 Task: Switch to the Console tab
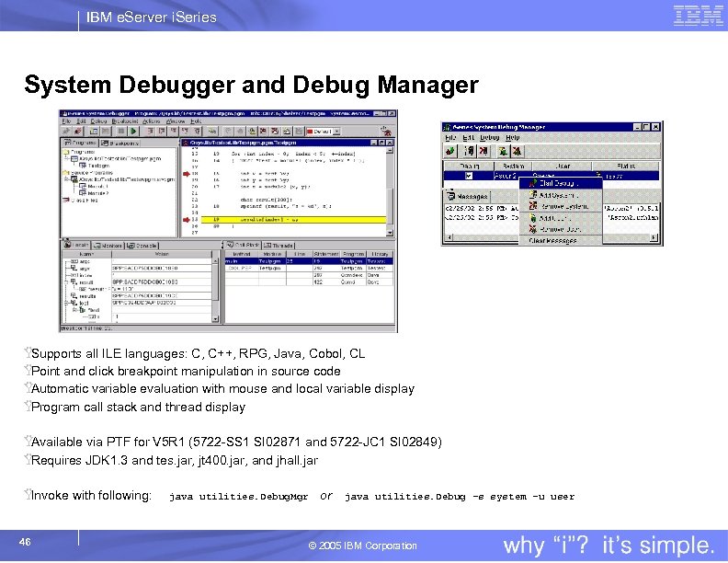[x=142, y=246]
